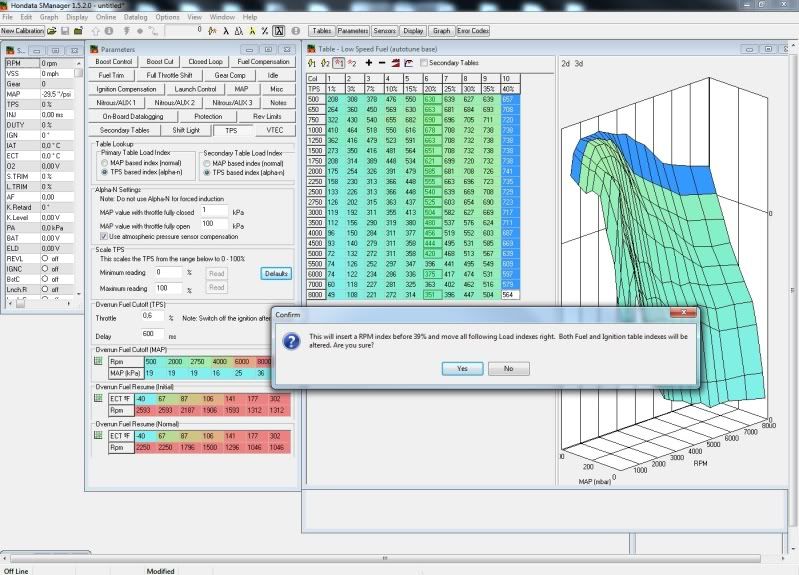Image resolution: width=799 pixels, height=575 pixels.
Task: Switch graph to 2d view
Action: 565,63
